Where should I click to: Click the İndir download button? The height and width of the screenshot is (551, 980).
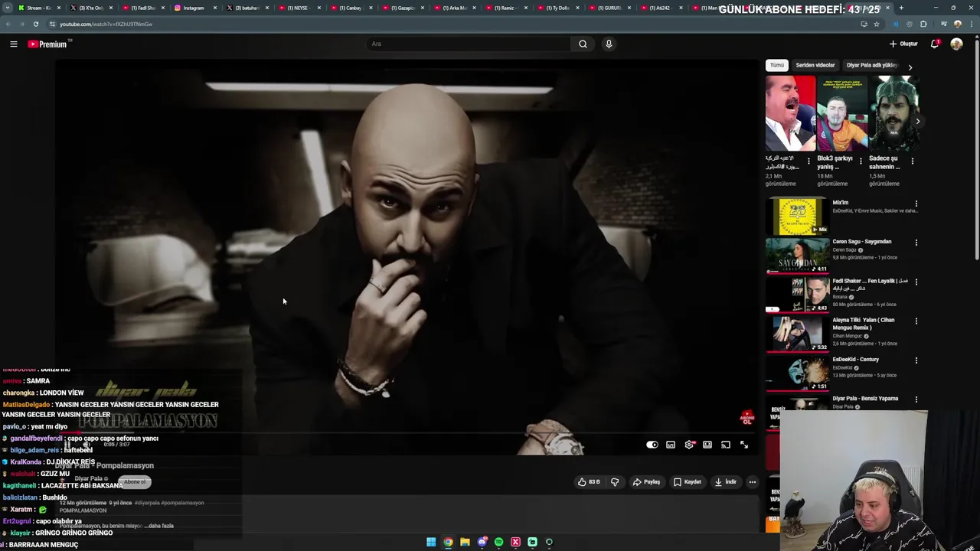(x=726, y=482)
